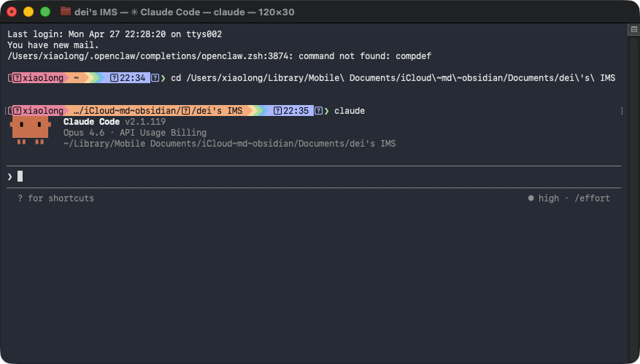Image resolution: width=640 pixels, height=364 pixels.
Task: Click the Claude Code mascot logo
Action: point(31,130)
